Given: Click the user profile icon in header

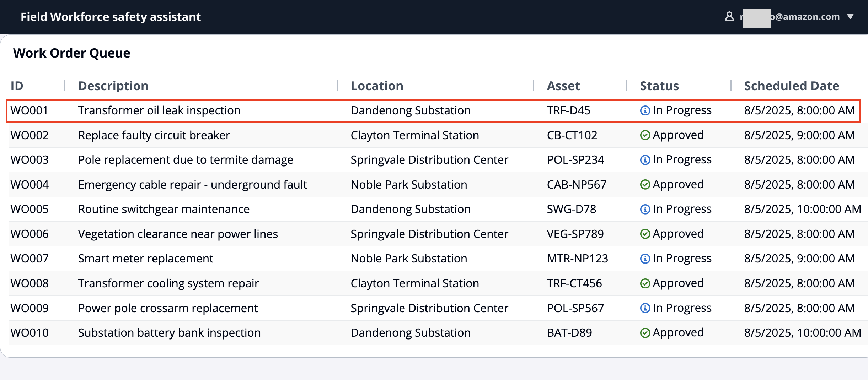Looking at the screenshot, I should 729,17.
